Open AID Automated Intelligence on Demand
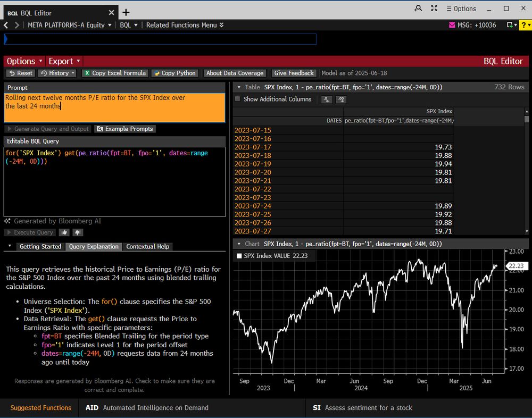The height and width of the screenshot is (418, 532). click(147, 408)
